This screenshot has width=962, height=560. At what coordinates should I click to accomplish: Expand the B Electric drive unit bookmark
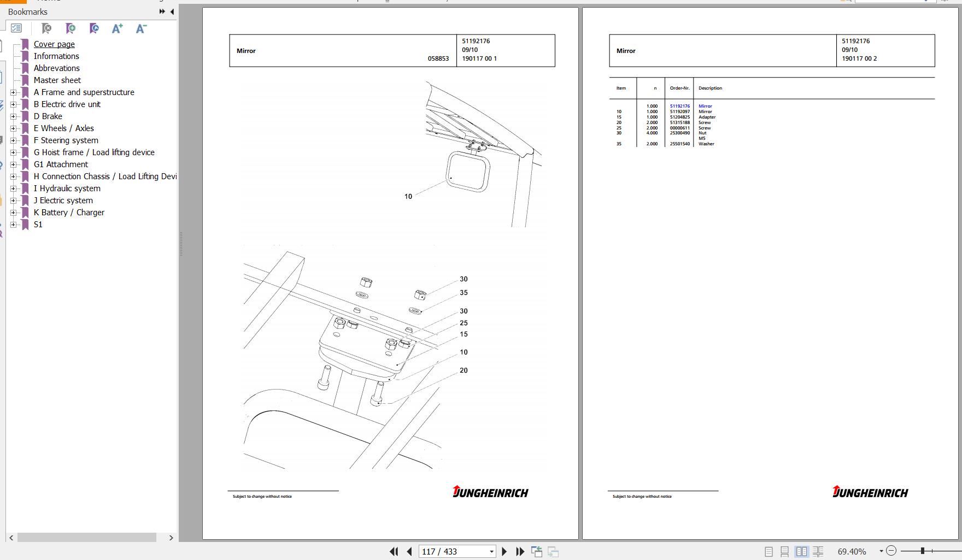(x=14, y=104)
